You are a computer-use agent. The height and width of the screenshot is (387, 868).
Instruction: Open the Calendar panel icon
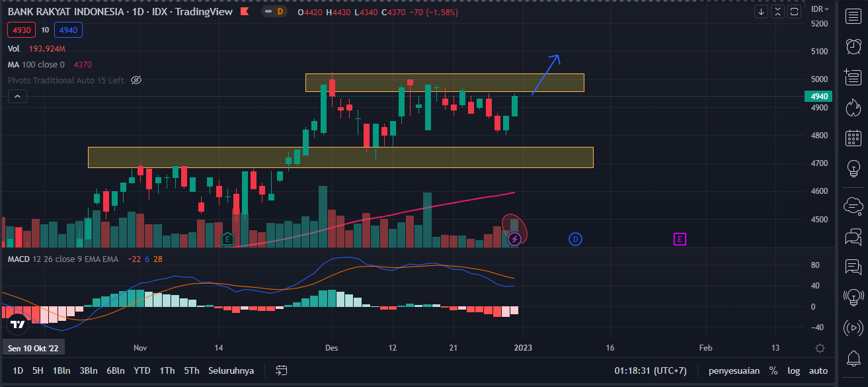point(853,138)
